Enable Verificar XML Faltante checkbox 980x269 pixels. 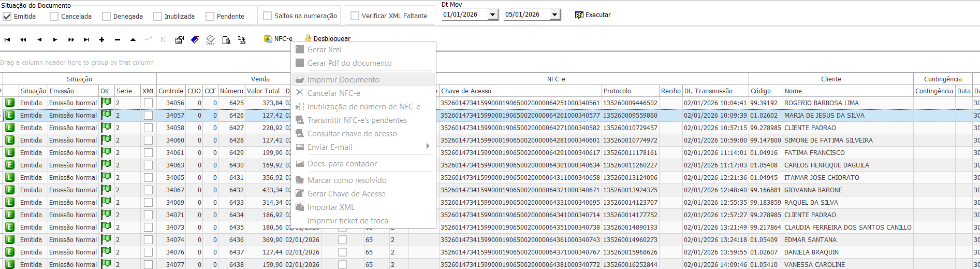click(x=355, y=16)
